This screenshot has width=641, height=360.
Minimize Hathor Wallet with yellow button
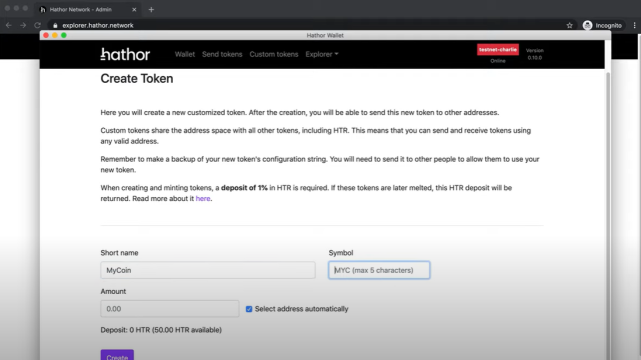[x=55, y=36]
